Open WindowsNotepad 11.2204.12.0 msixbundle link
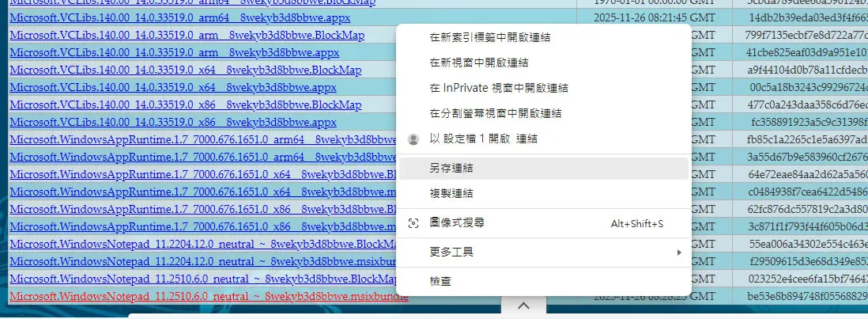 (x=203, y=261)
